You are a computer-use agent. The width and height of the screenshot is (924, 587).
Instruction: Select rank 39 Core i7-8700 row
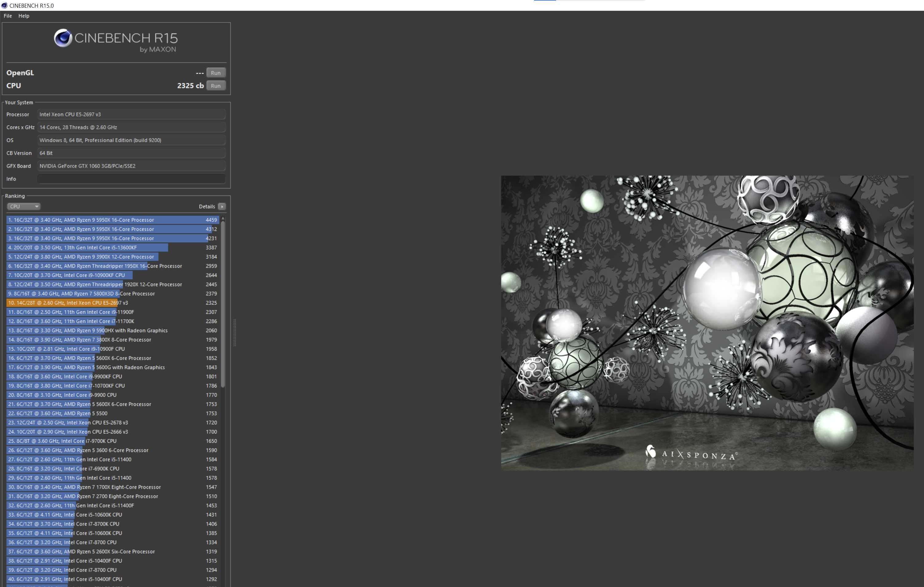[113, 570]
